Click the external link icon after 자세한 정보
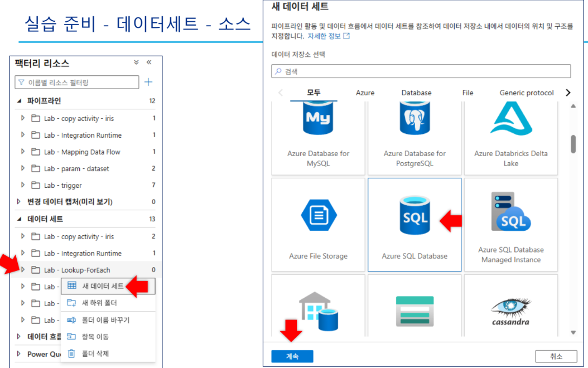This screenshot has width=588, height=368. click(x=346, y=36)
